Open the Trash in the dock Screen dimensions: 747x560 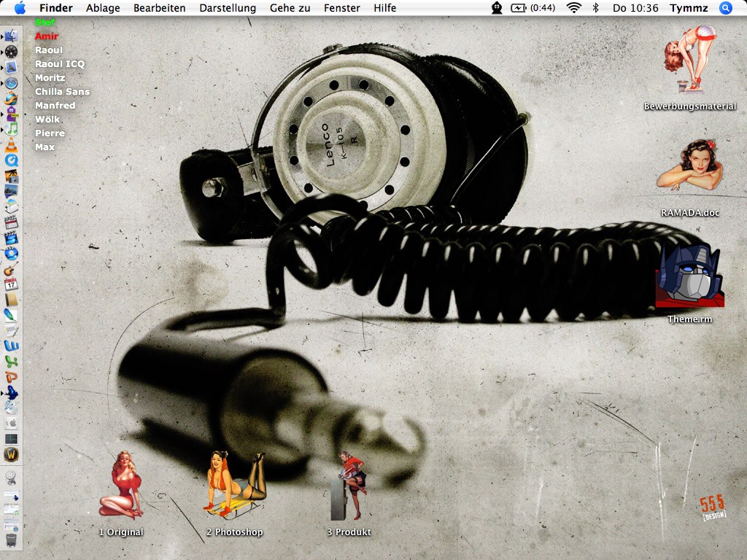coord(11,540)
